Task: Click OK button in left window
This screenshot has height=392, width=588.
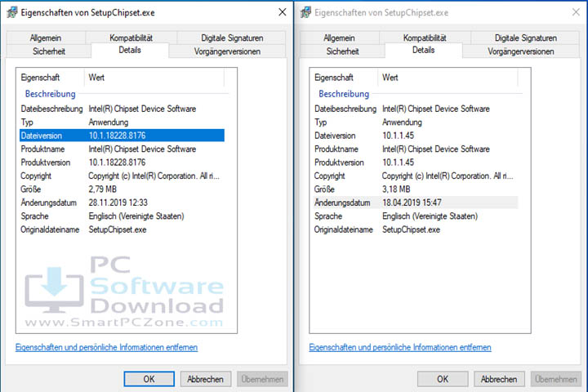Action: (x=149, y=379)
